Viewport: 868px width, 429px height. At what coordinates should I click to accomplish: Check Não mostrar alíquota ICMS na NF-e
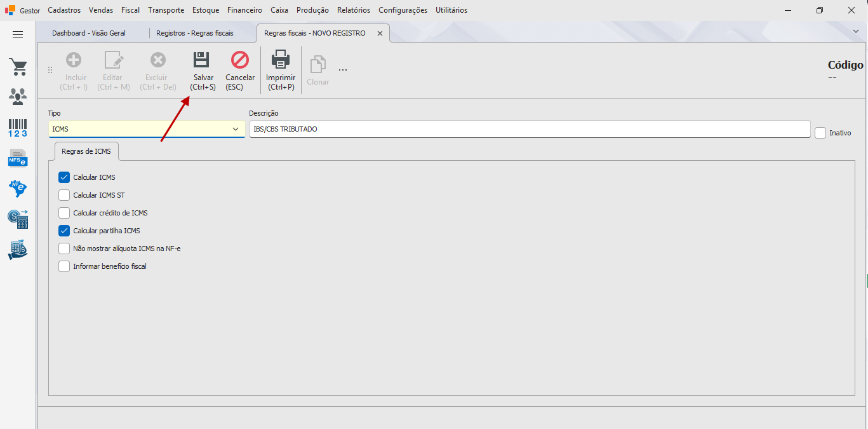(64, 249)
